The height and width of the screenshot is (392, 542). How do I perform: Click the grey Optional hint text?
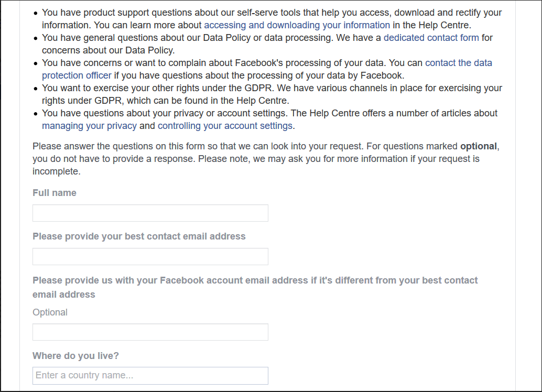(x=50, y=312)
